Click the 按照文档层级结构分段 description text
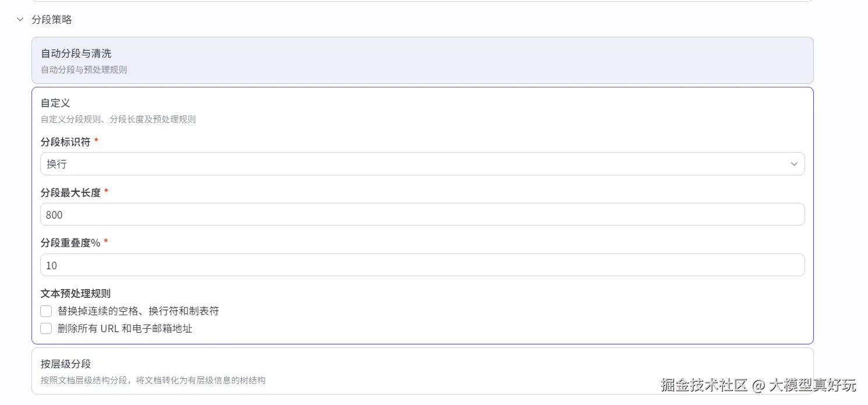868x405 pixels. click(153, 381)
